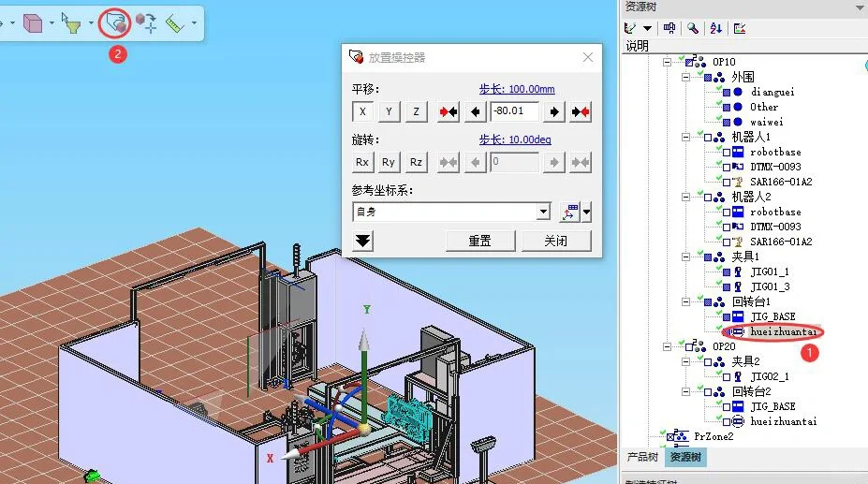This screenshot has width=868, height=484.
Task: Open the Relocate tool with cube and arrow
Action: (x=146, y=23)
